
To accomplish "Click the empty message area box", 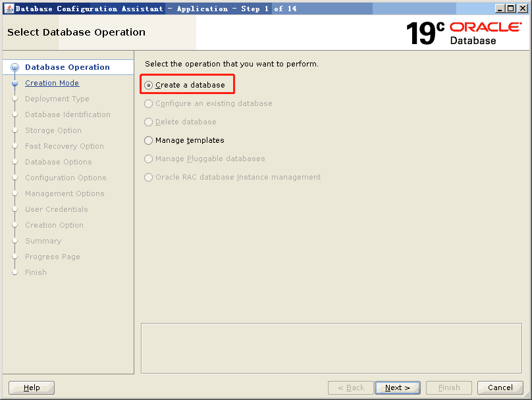I will coord(331,348).
